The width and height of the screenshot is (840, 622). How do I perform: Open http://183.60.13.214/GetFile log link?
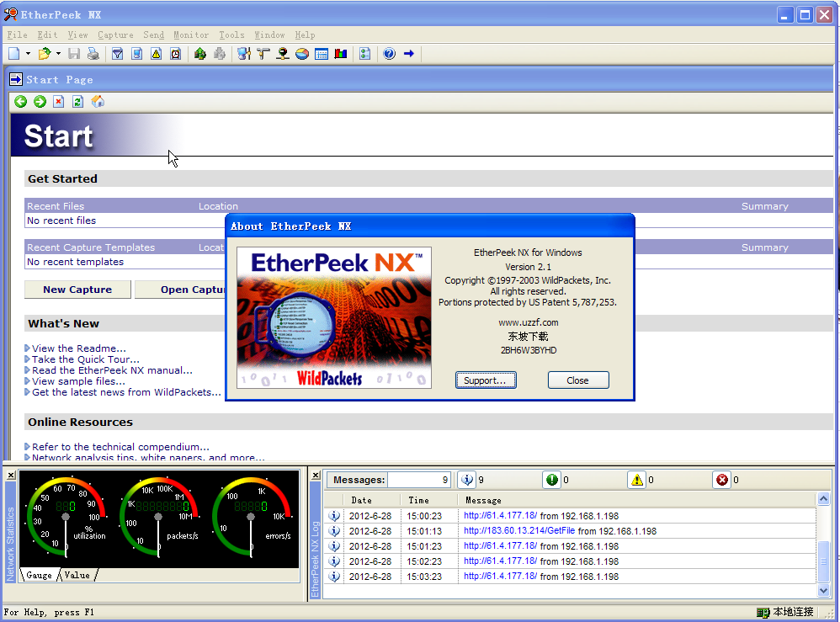(x=519, y=530)
